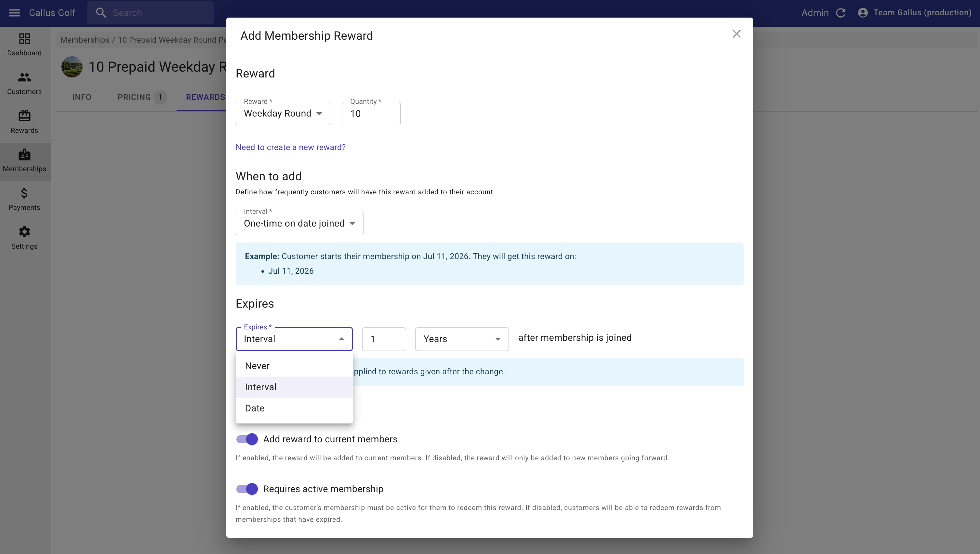Image resolution: width=980 pixels, height=554 pixels.
Task: Expand the Interval dropdown under When to add
Action: tap(299, 224)
